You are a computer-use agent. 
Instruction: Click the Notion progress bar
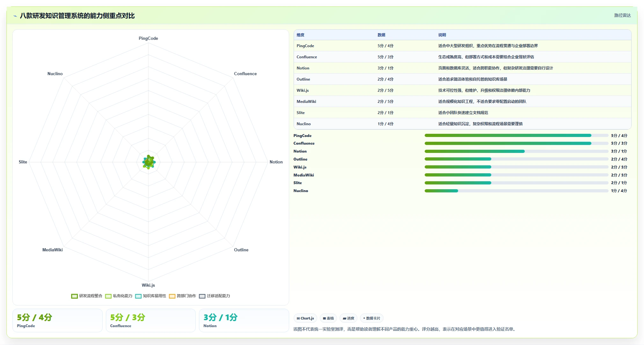(x=516, y=151)
